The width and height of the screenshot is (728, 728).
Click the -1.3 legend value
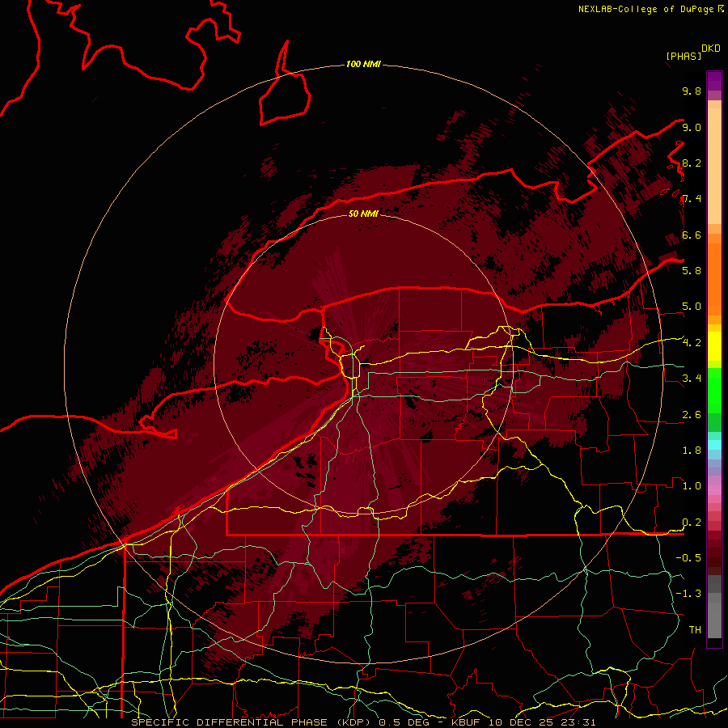(x=688, y=594)
